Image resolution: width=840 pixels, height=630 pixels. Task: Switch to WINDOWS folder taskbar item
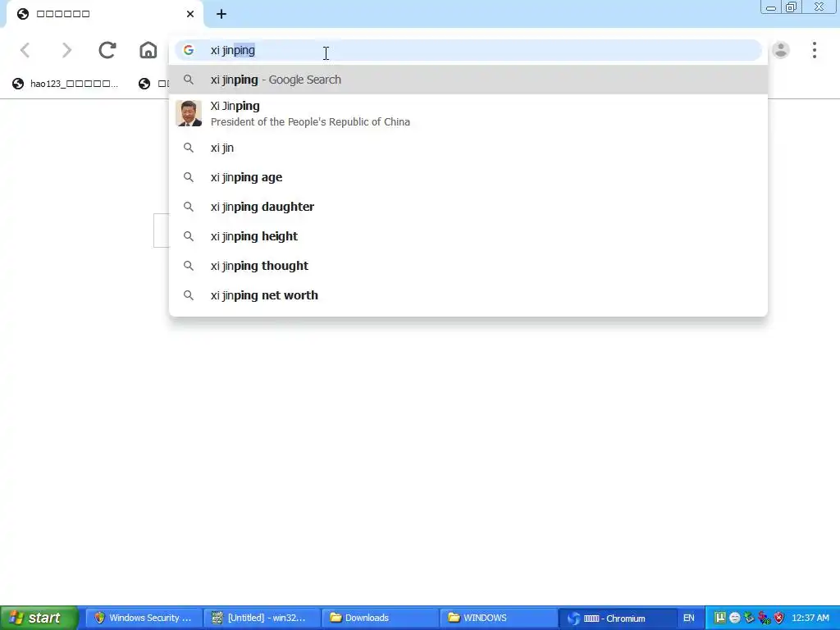497,618
